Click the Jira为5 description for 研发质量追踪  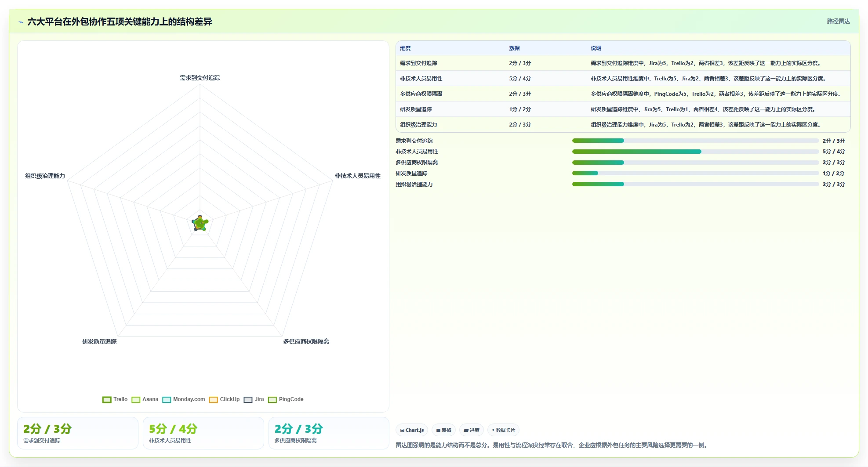(703, 109)
